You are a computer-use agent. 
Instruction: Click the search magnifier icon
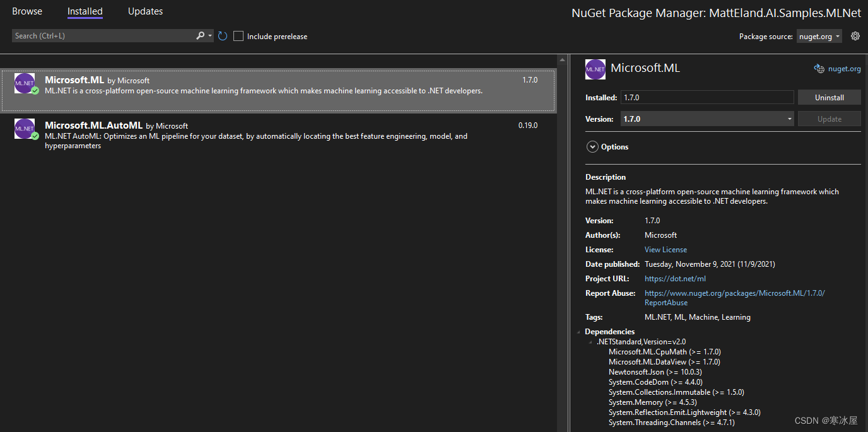(201, 36)
